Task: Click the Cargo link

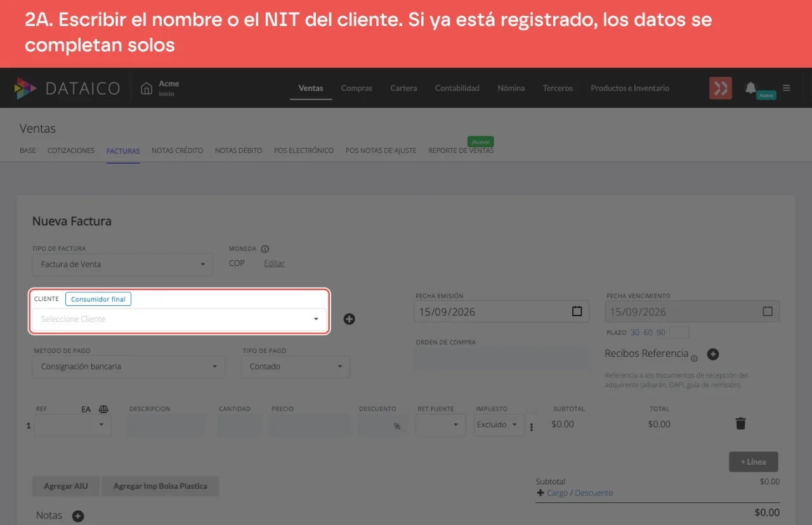Action: coord(558,493)
